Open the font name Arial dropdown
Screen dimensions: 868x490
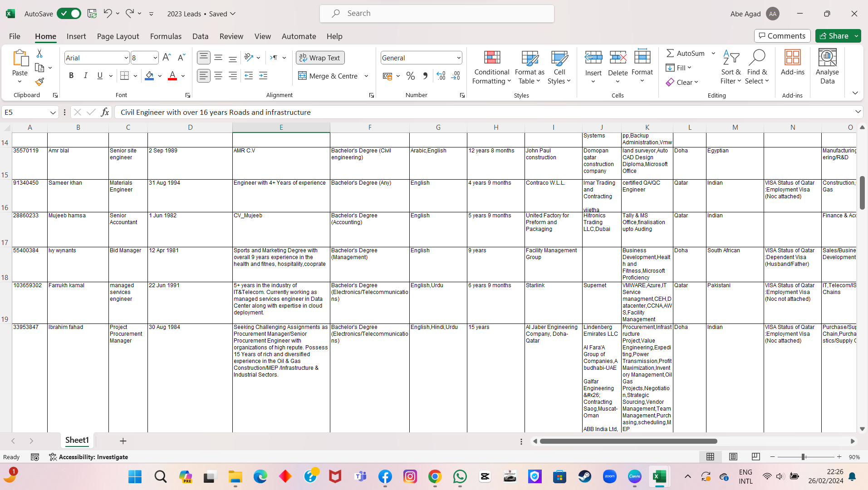126,58
